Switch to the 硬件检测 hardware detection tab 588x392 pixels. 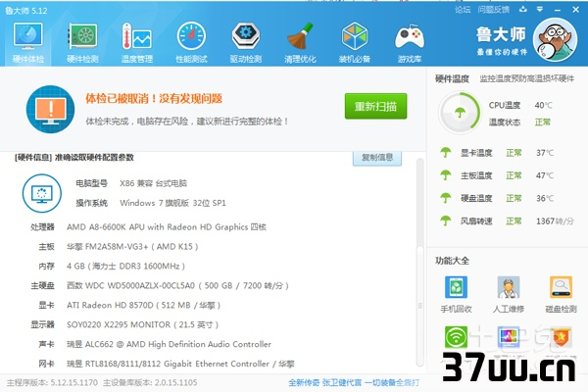pyautogui.click(x=82, y=42)
